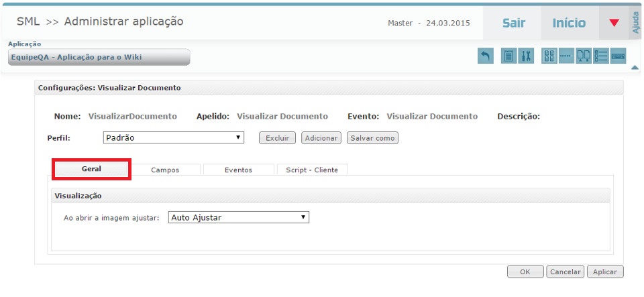This screenshot has width=644, height=297.
Task: Click the back arrow toolbar icon
Action: coord(485,56)
